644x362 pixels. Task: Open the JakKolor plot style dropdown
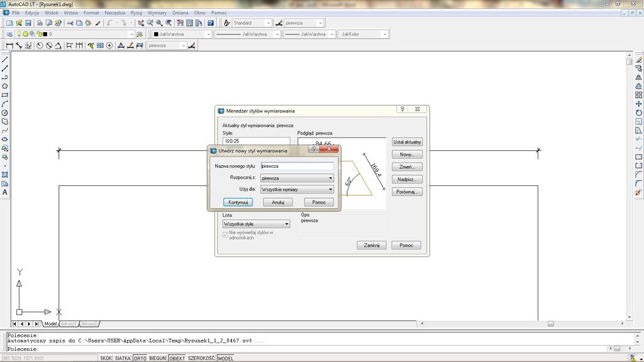tap(385, 34)
